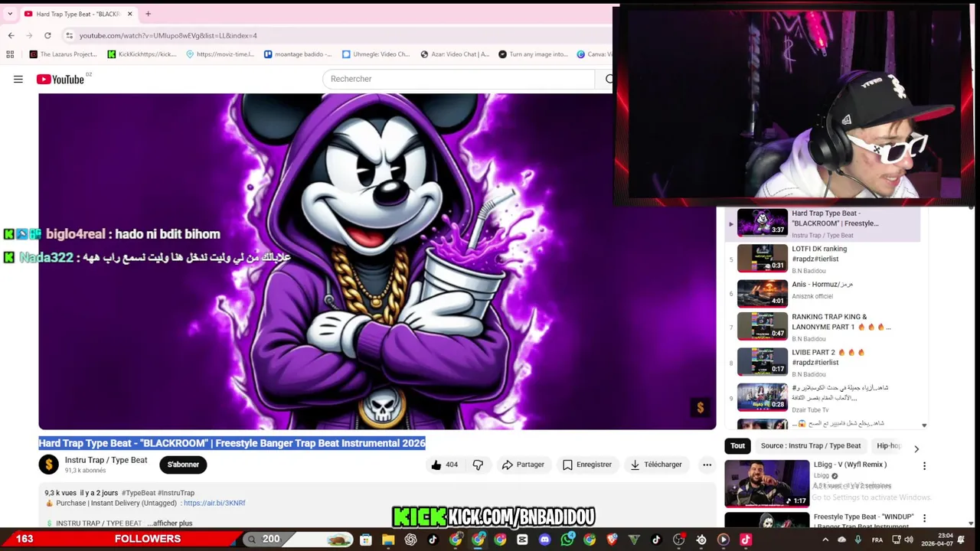Open more actions menu beside Télécharger

click(707, 465)
